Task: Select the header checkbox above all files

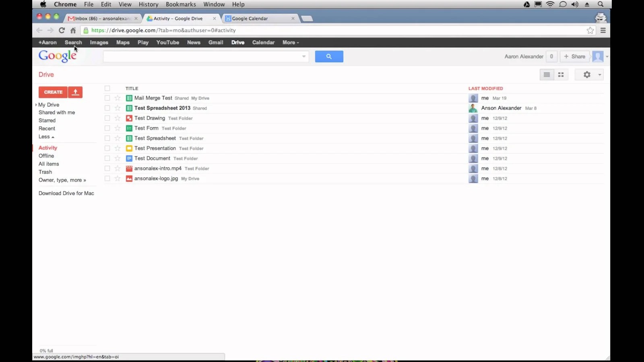Action: click(107, 88)
